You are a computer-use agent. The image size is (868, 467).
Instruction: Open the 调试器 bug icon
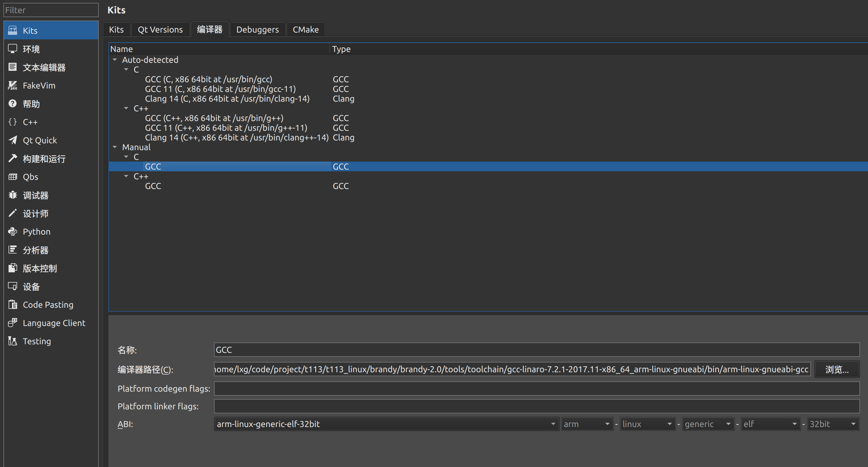13,195
